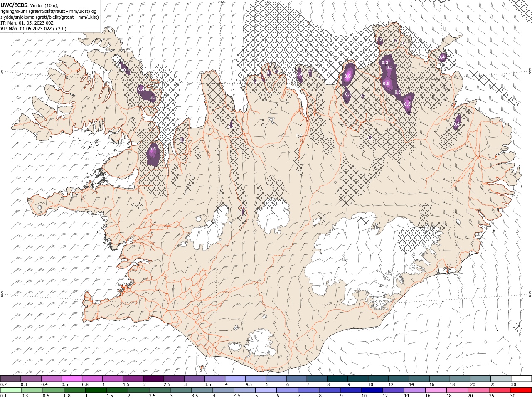Click the '4.5' label in upper legend
The image size is (532, 399).
click(248, 384)
